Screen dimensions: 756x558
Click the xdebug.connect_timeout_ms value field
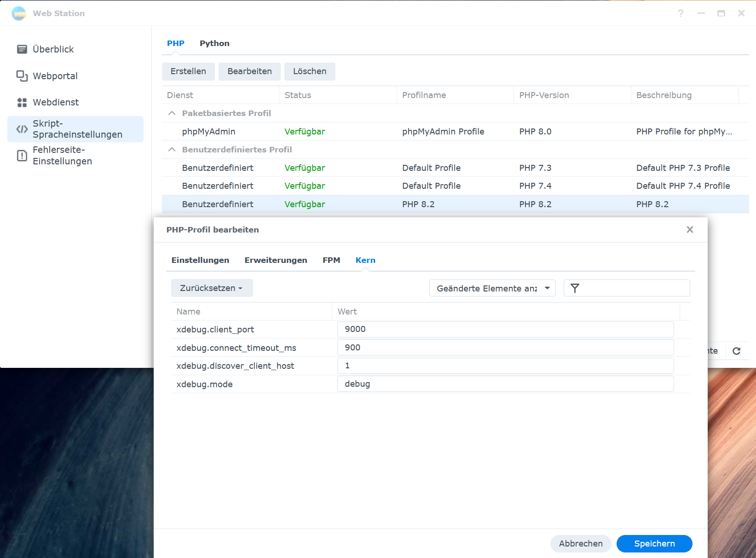pos(506,348)
